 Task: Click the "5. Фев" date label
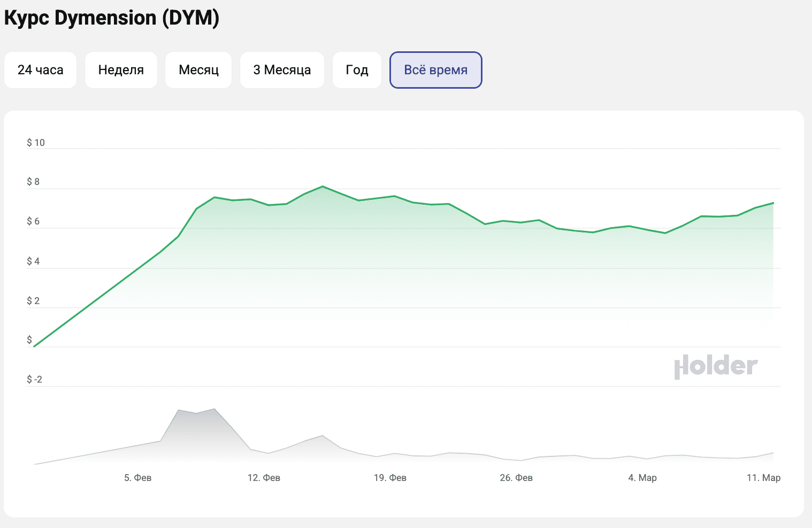pos(138,478)
